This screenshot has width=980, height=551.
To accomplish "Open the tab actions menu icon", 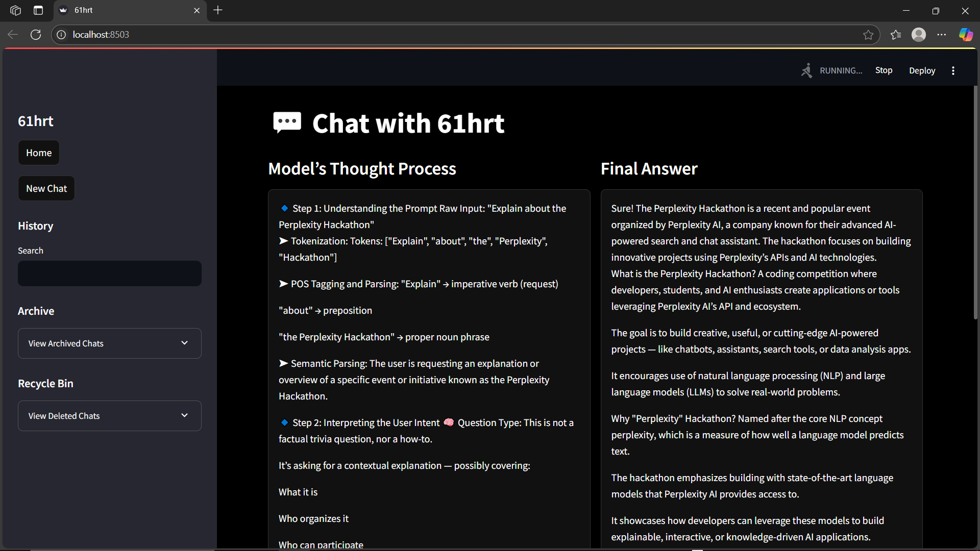I will tap(38, 10).
